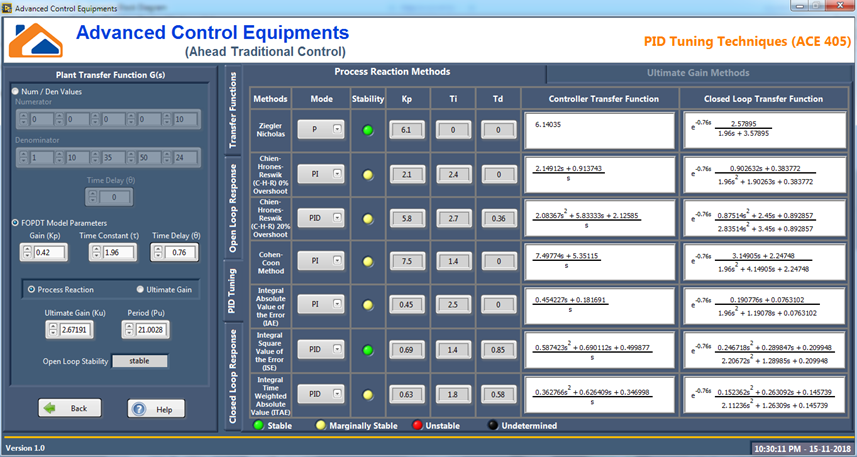857x457 pixels.
Task: Click the yellow Marginally Stable legend indicator
Action: [x=320, y=425]
